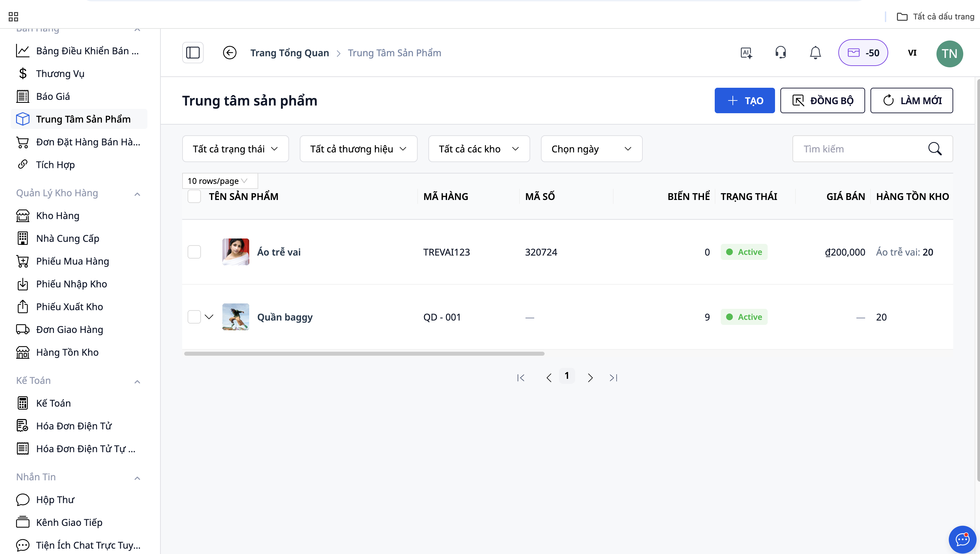Open the 10 rows/page selector

pos(218,181)
